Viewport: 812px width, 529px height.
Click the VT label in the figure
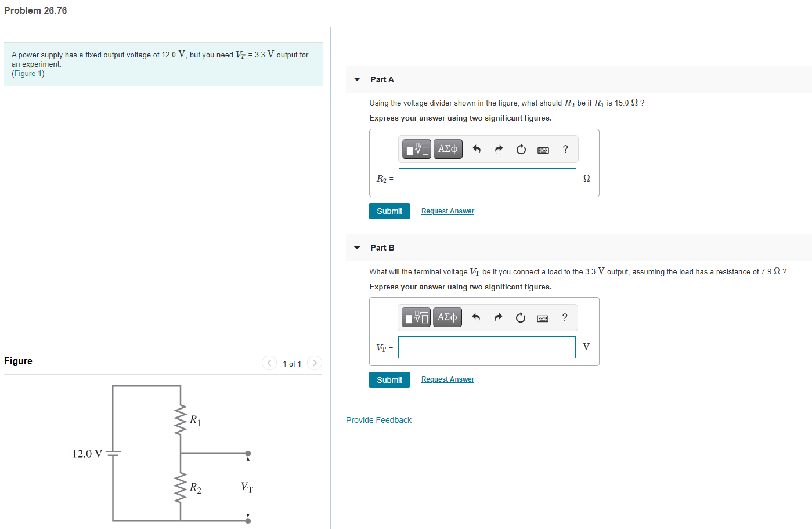(x=247, y=487)
